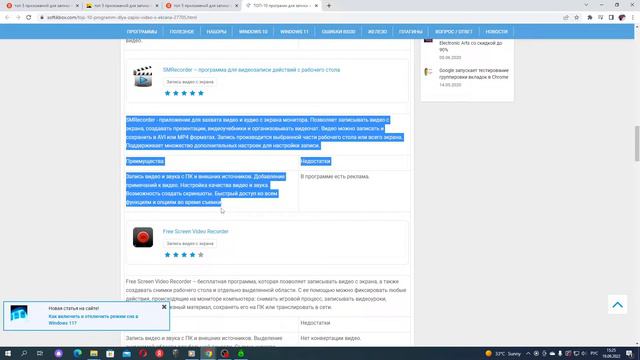Image resolution: width=640 pixels, height=360 pixels.
Task: Open Yandex browser from the taskbar
Action: point(160,353)
